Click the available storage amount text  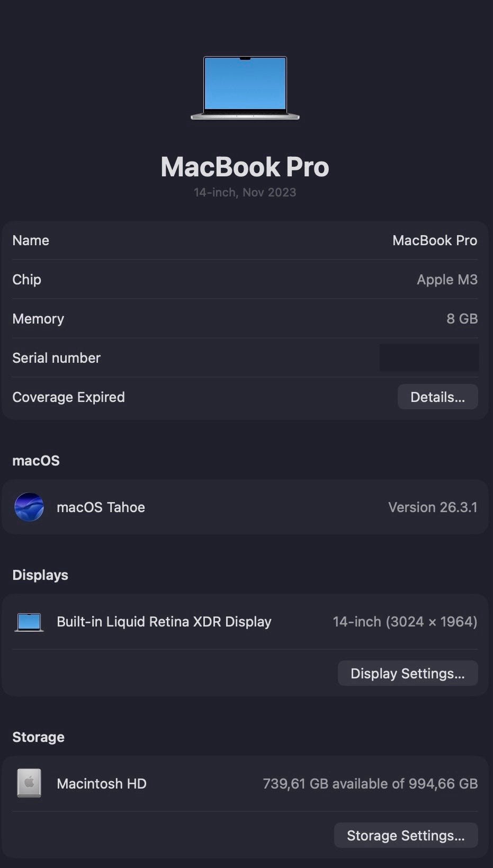pos(370,784)
